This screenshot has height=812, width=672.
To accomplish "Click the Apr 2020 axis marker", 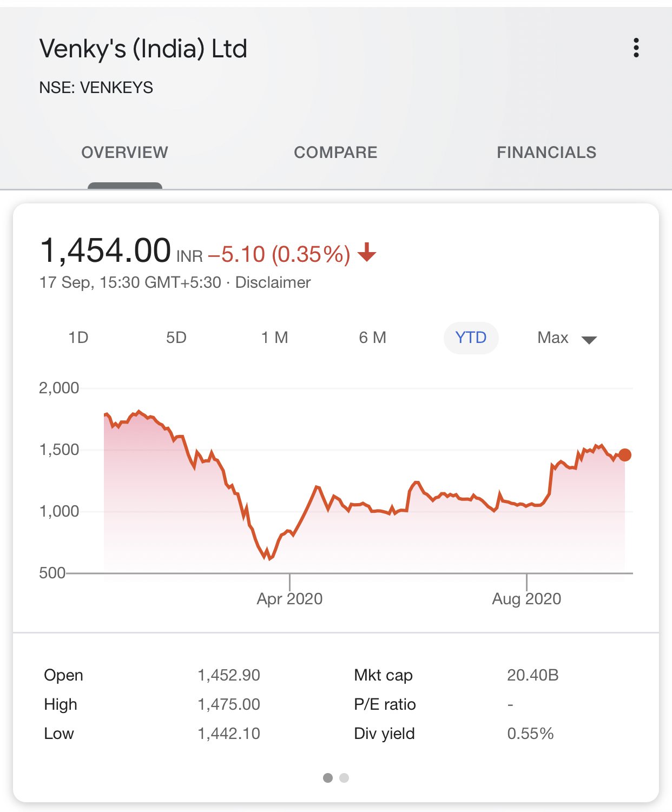I will tap(289, 598).
